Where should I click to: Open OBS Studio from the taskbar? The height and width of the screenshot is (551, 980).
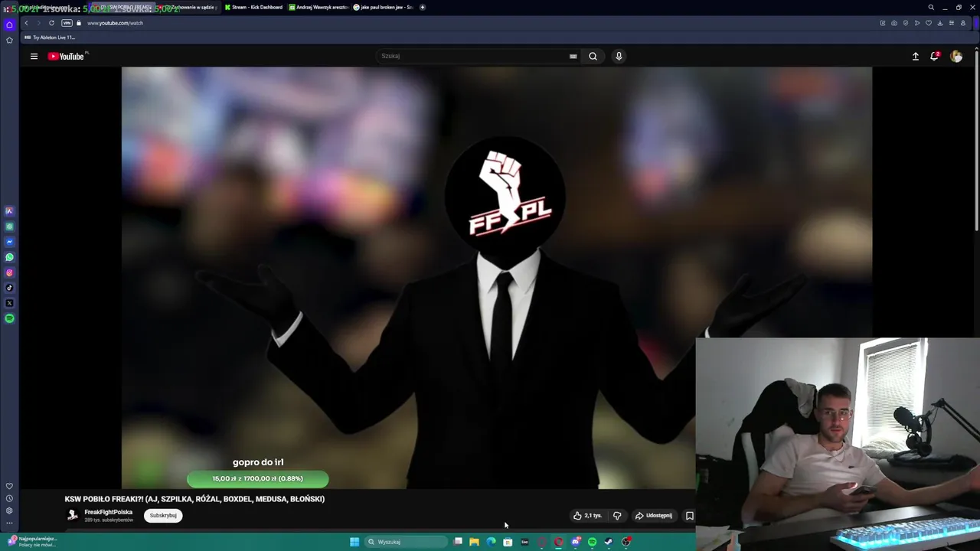click(626, 542)
